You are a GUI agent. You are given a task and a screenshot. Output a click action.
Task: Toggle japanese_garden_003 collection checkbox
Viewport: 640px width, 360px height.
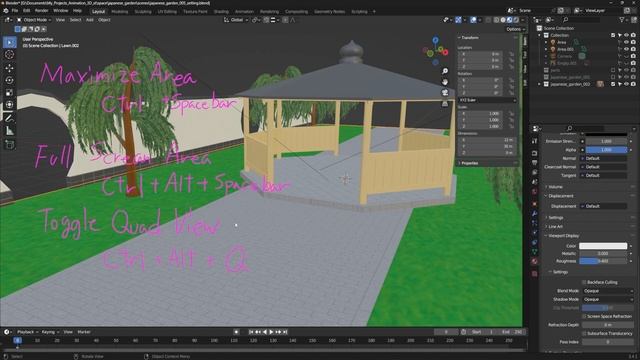pos(613,84)
